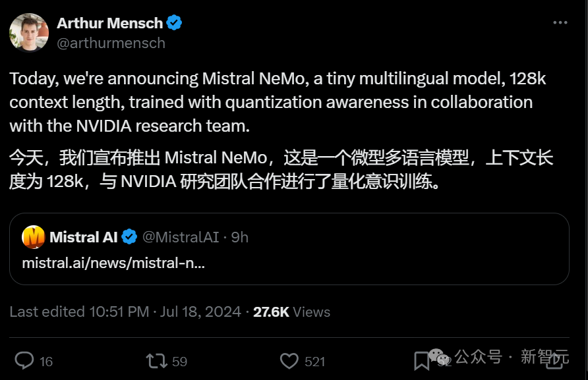Click the Chinese translated post text
Screen dimensions: 588x380
pos(280,169)
